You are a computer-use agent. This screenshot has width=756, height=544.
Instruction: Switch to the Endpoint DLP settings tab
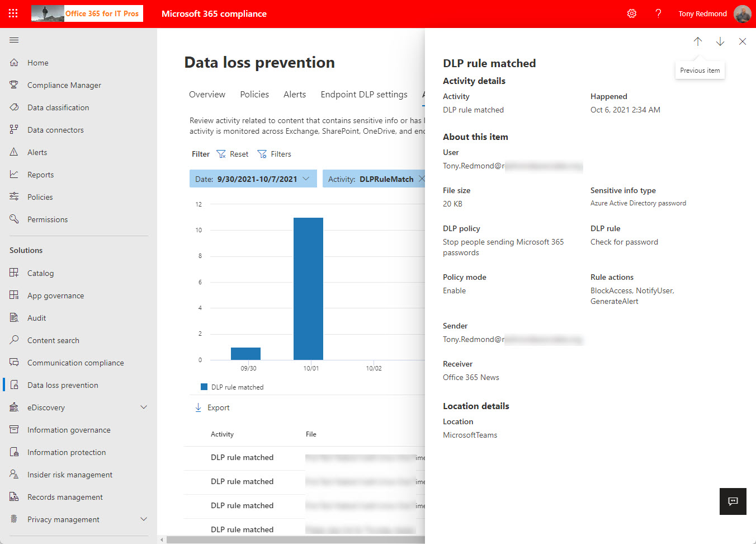(x=363, y=94)
